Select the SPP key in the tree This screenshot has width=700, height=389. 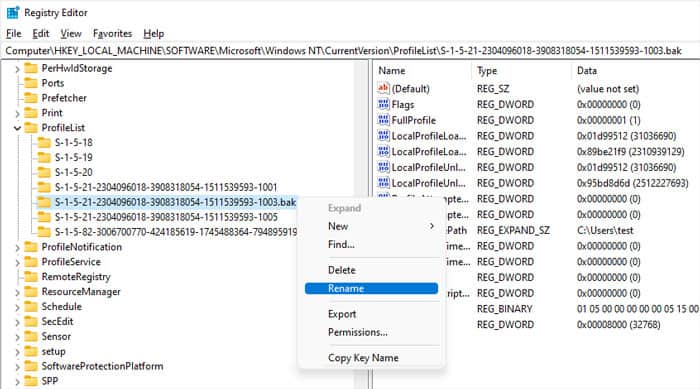coord(50,381)
